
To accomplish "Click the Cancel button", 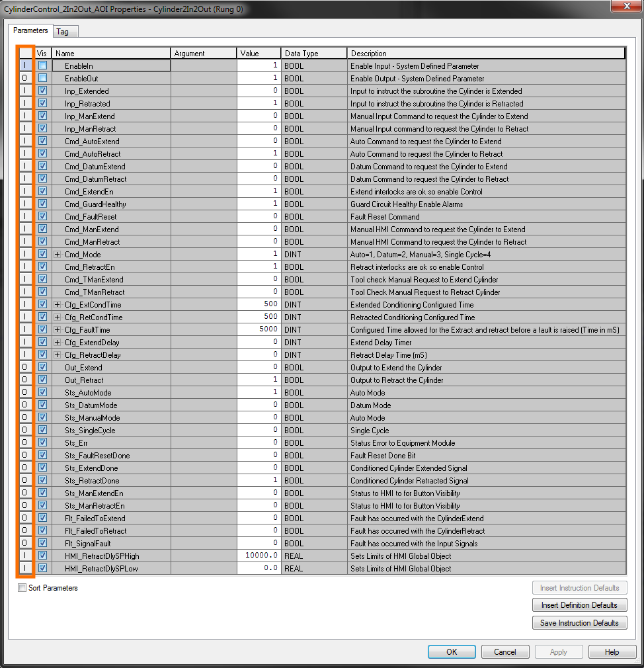I will click(505, 651).
